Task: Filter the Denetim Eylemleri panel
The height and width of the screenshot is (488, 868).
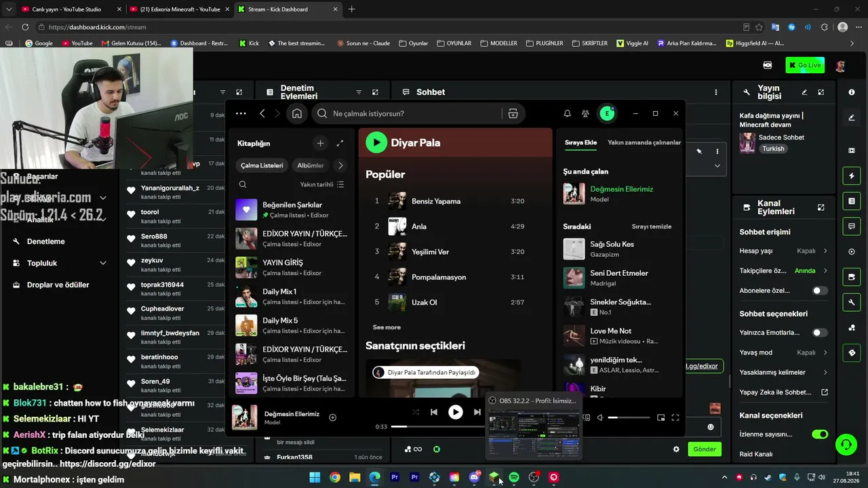Action: pyautogui.click(x=359, y=92)
